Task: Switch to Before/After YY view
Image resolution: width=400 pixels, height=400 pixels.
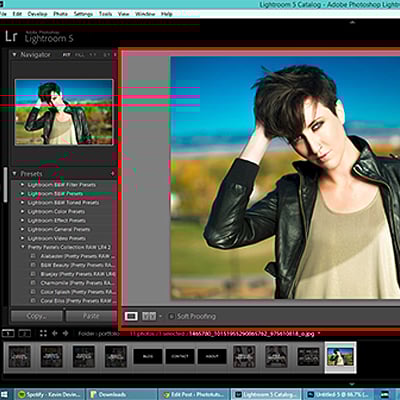Action: [149, 316]
